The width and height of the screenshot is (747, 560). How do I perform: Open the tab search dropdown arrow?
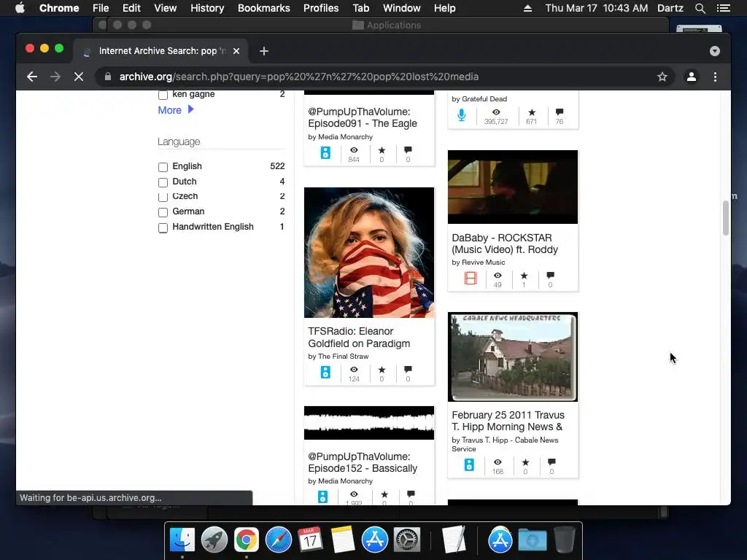(715, 51)
